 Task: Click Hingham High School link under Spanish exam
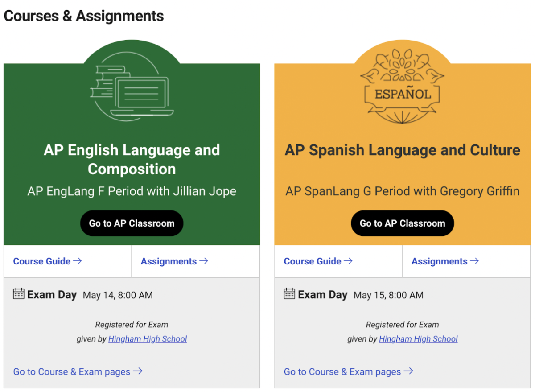(418, 339)
